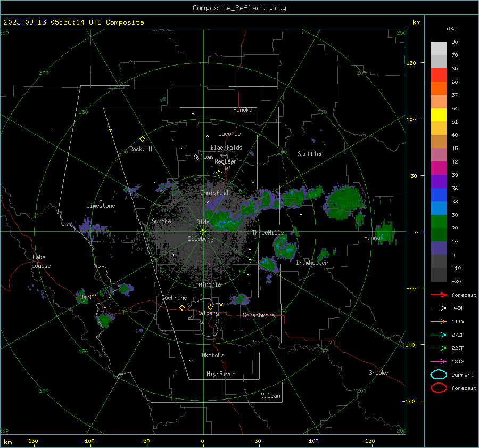Viewport: 479px width, 448px height.
Task: Click the yellow diamond marker above RedDeer
Action: point(219,173)
